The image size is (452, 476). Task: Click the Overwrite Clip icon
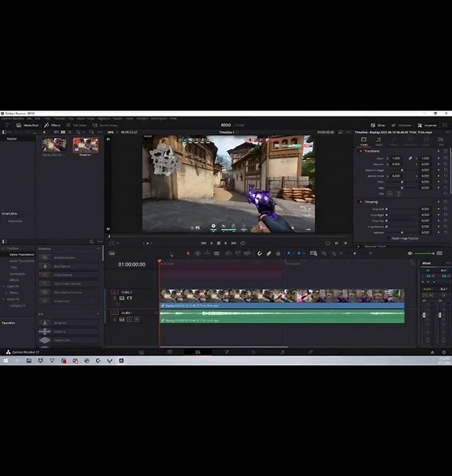tap(238, 253)
